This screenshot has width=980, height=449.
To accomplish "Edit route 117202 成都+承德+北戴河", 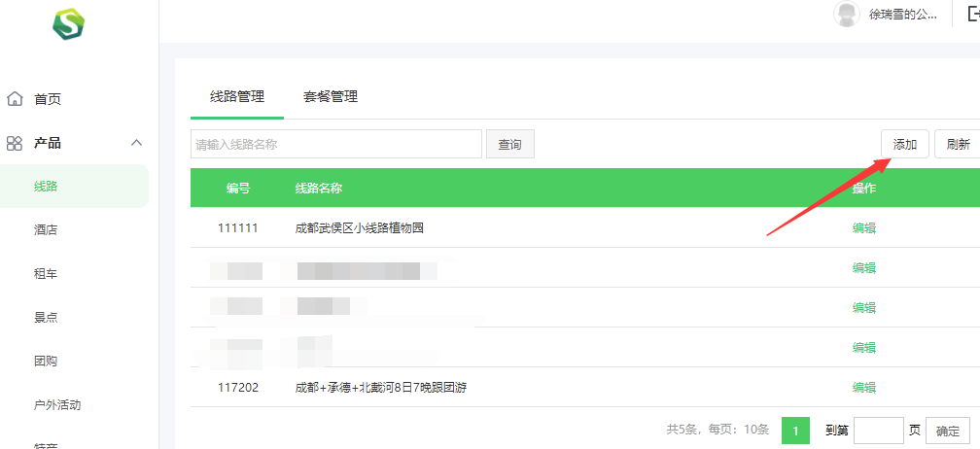I will pyautogui.click(x=863, y=388).
